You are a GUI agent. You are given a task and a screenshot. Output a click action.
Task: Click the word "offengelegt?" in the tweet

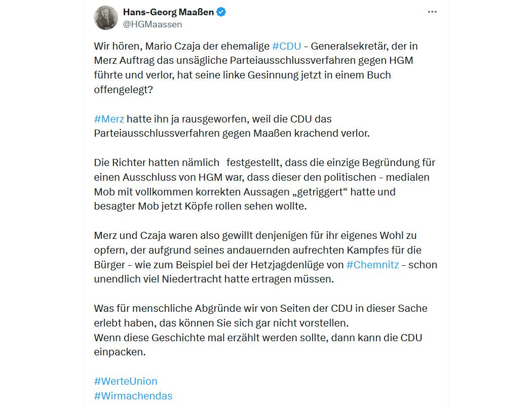124,90
